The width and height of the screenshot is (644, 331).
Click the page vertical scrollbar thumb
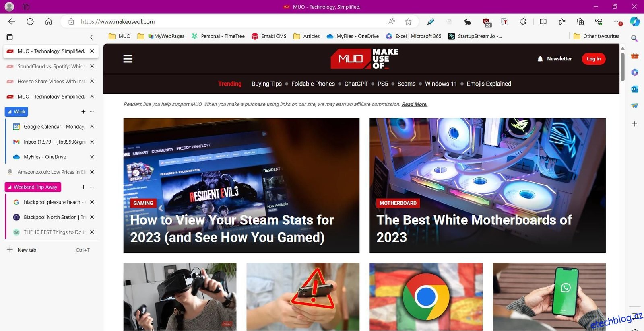coord(623,66)
